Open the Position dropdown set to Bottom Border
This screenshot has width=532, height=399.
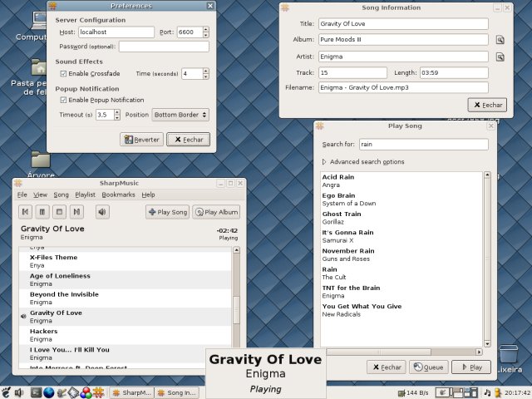pyautogui.click(x=180, y=115)
